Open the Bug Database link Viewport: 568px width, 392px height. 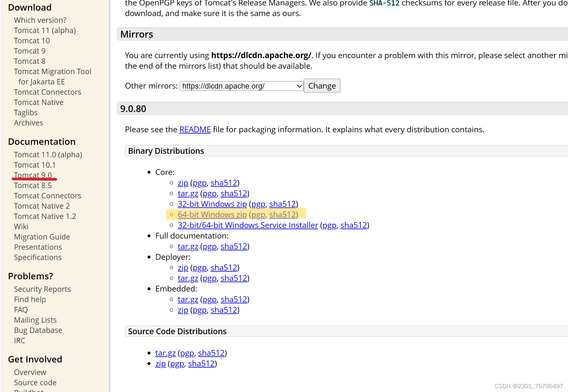[x=38, y=330]
